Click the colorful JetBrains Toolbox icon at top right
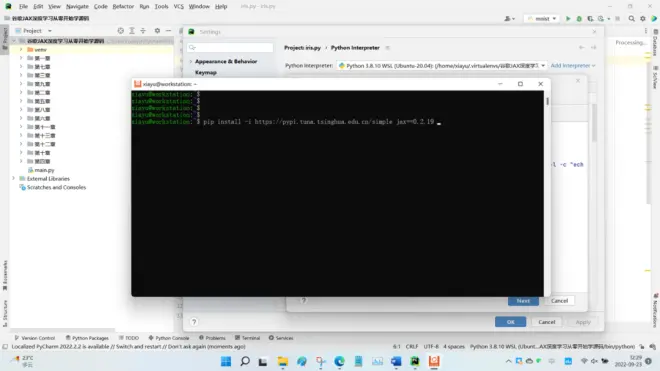660x371 pixels. tap(654, 19)
